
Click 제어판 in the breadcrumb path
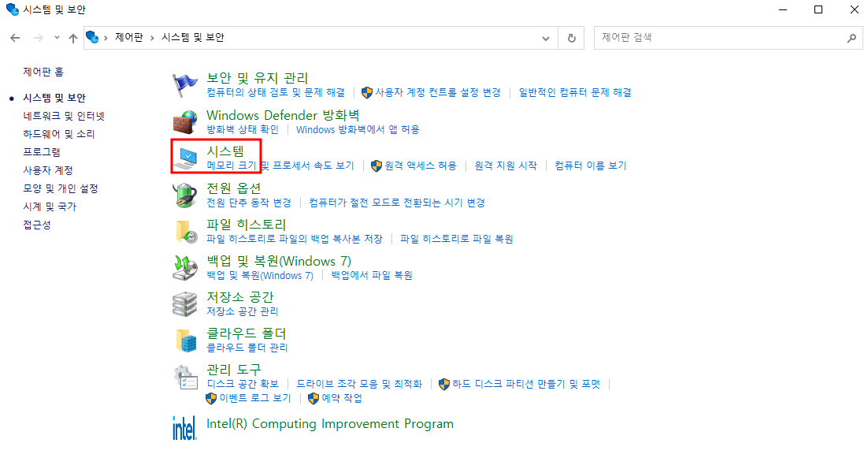(x=129, y=37)
